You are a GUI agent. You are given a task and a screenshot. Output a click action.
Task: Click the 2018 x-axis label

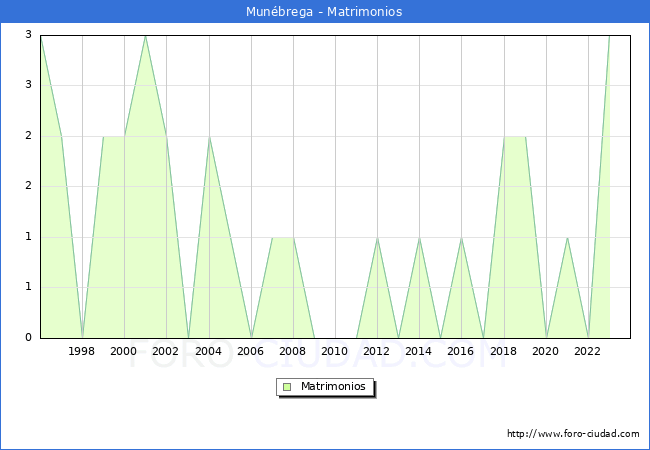tap(504, 351)
